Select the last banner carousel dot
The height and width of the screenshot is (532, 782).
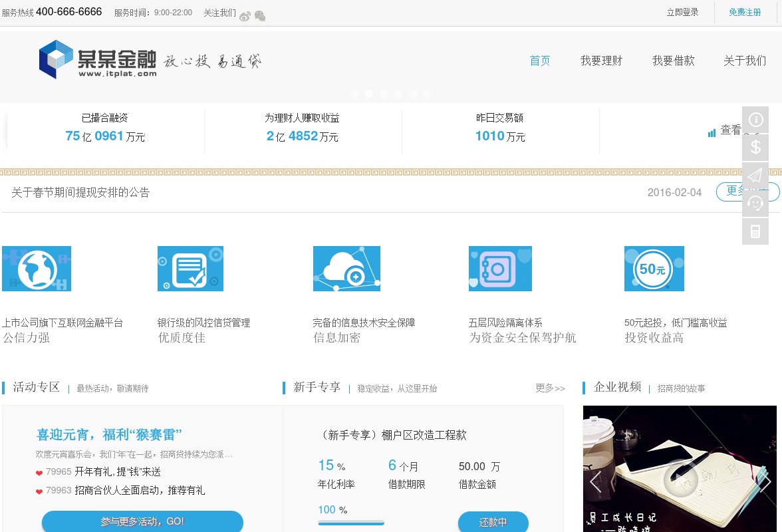(428, 94)
